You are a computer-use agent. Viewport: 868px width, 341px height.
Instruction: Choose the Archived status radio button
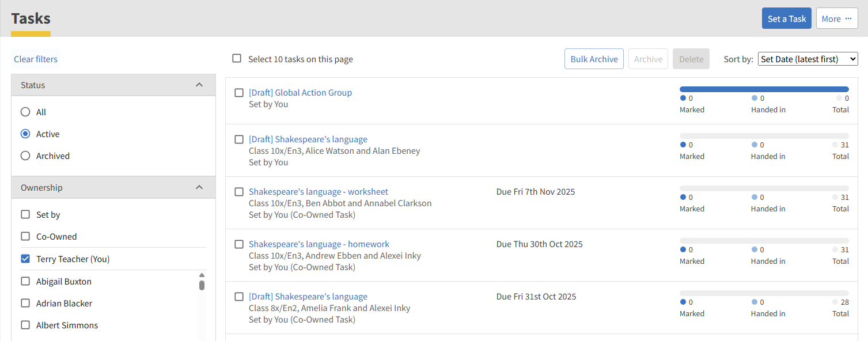tap(25, 156)
